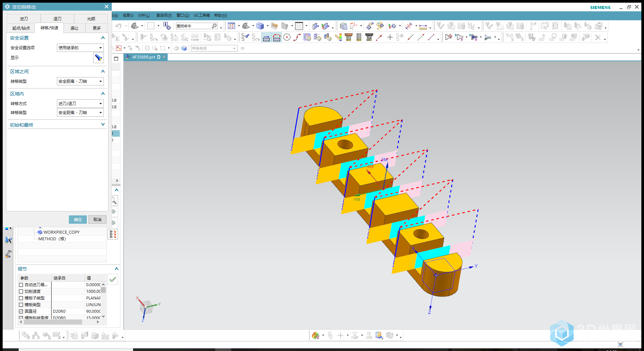Screen dimensions: 644x351
Task: Click the blue-arrow hatched tool path icon
Action: click(266, 38)
